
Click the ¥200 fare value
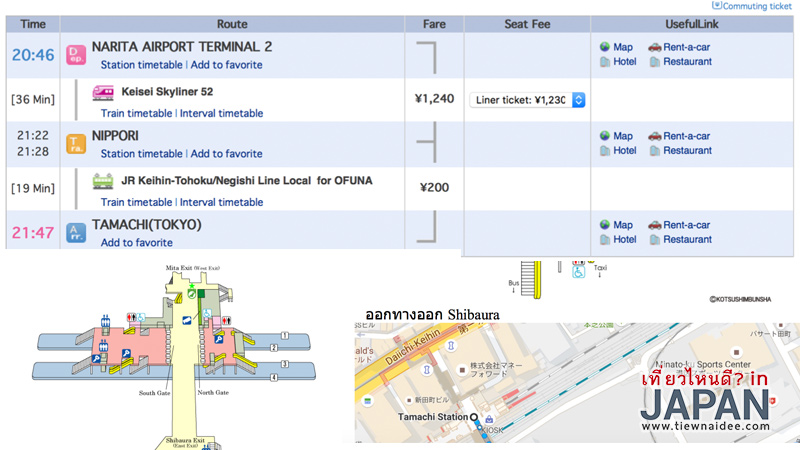coord(434,188)
